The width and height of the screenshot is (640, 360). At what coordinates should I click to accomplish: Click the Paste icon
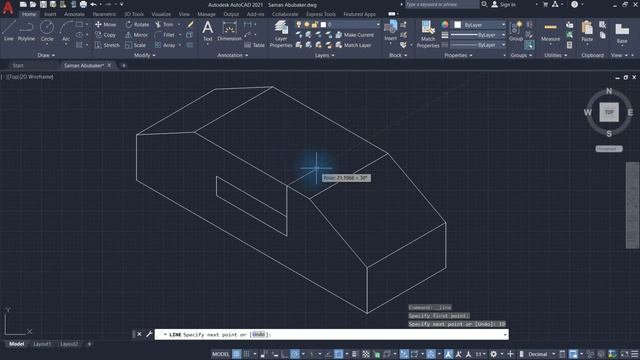coord(587,31)
